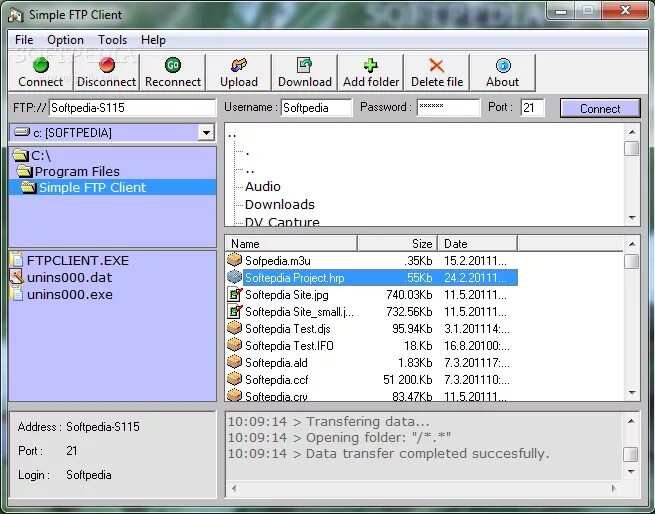Click the 16.8.20100 date cell
The width and height of the screenshot is (655, 514).
tap(477, 346)
